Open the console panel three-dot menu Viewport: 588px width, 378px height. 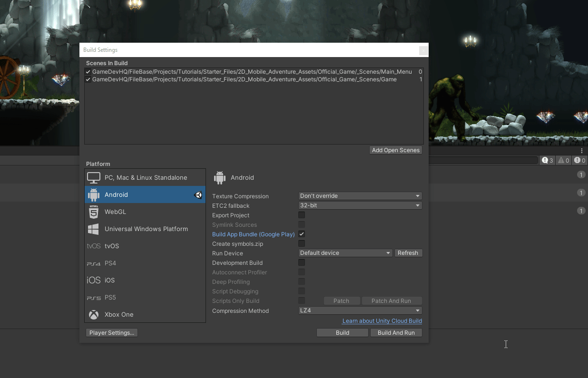[x=581, y=151]
